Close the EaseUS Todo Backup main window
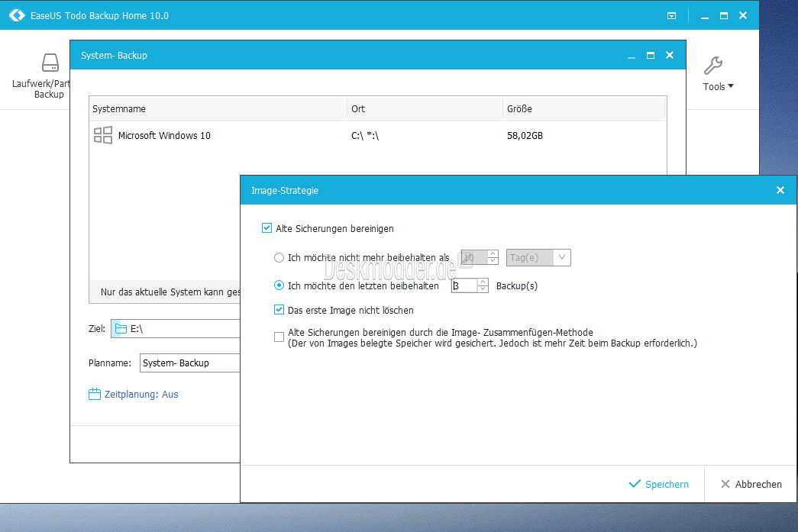Image resolution: width=798 pixels, height=532 pixels. coord(743,15)
